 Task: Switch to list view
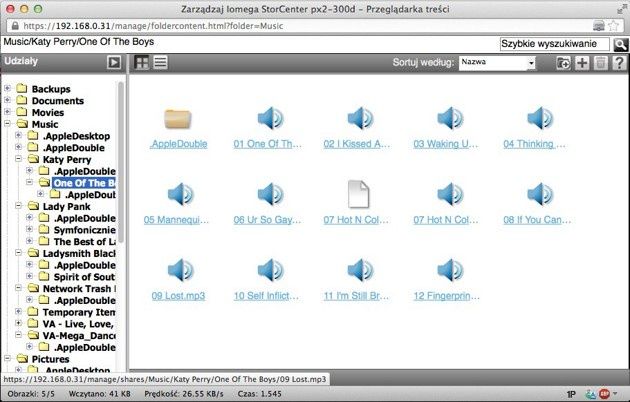pyautogui.click(x=160, y=62)
